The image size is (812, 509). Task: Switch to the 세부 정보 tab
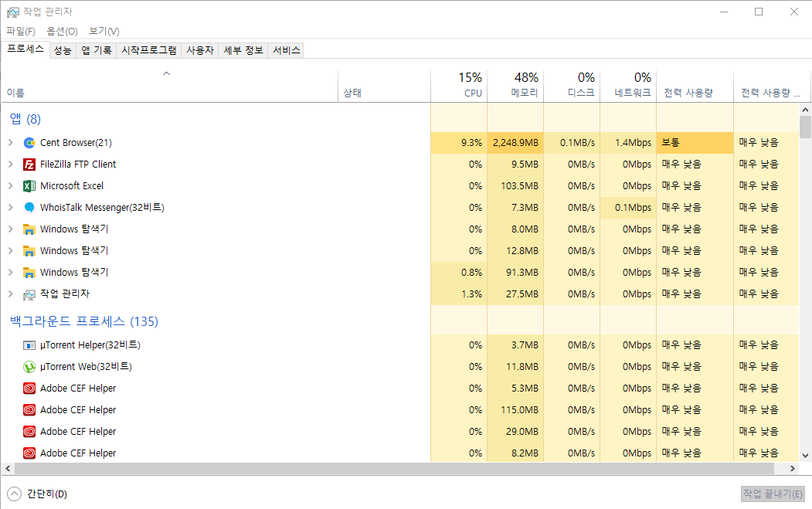(243, 50)
